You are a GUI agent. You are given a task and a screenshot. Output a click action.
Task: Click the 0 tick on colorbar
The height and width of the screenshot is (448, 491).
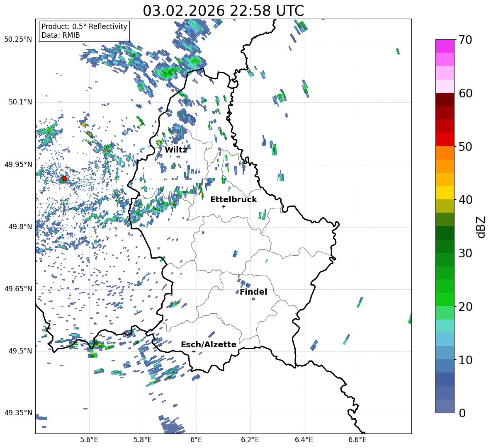click(x=462, y=413)
